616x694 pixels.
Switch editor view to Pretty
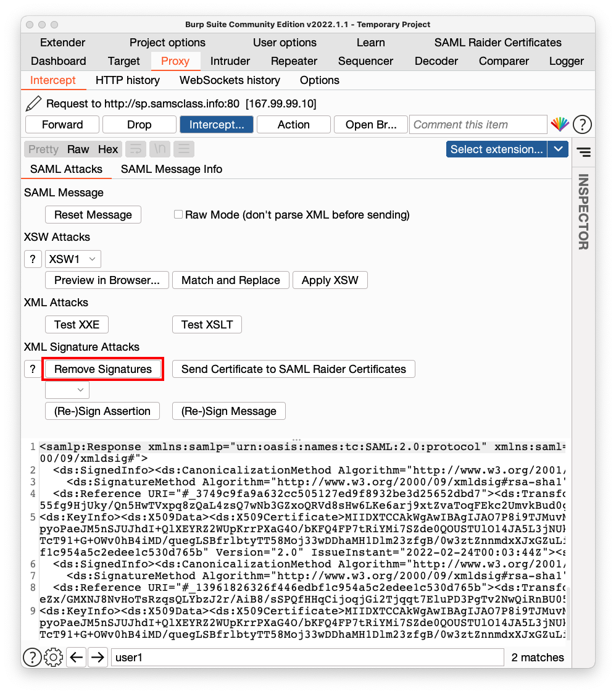pyautogui.click(x=43, y=149)
